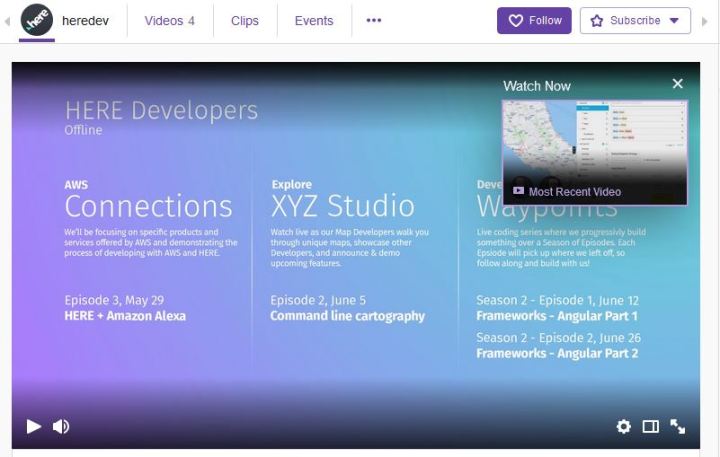Click 'Season 2 - Episode 2, June 26'
720x457 pixels.
point(558,338)
